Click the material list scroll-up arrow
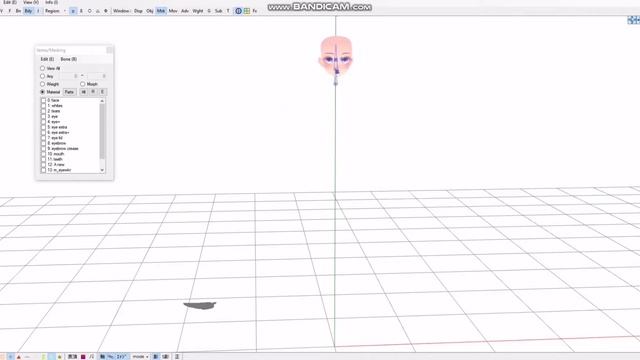Screen dimensions: 640x360 (102, 100)
